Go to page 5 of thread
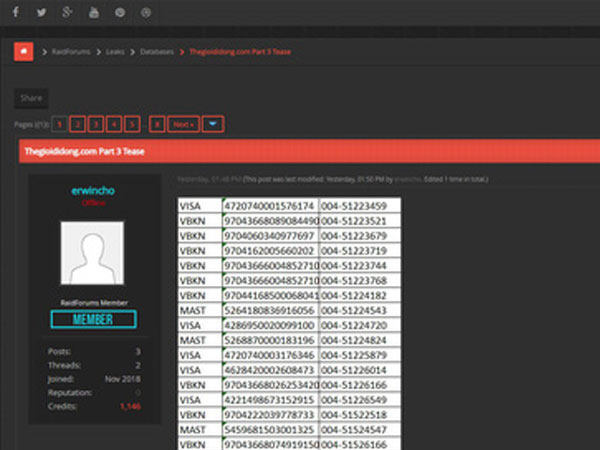Image resolution: width=600 pixels, height=450 pixels. [x=132, y=124]
